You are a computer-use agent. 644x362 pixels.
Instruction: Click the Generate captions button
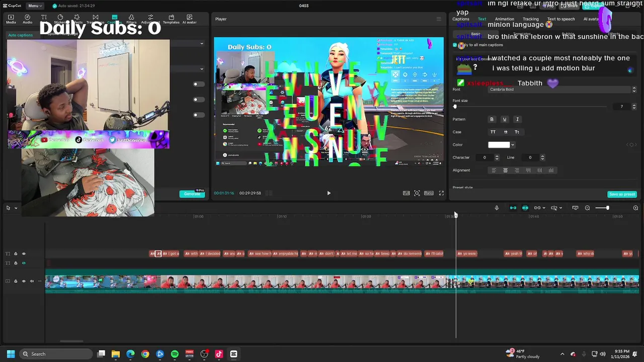(192, 194)
